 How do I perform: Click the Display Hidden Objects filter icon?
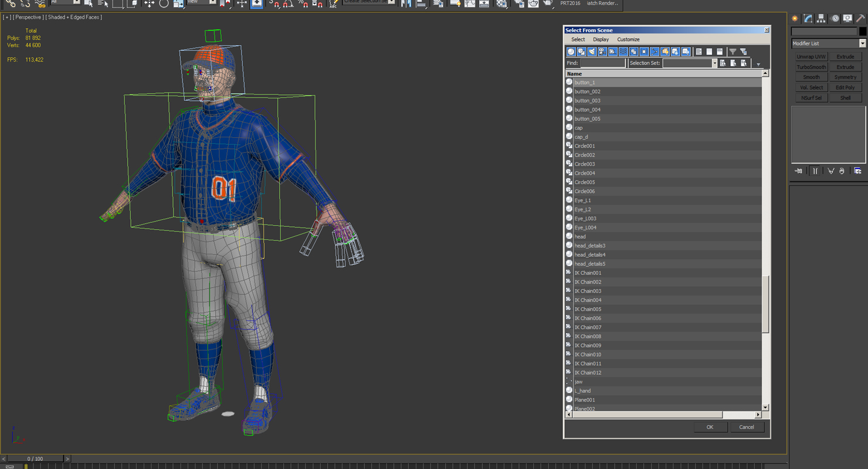click(x=686, y=52)
